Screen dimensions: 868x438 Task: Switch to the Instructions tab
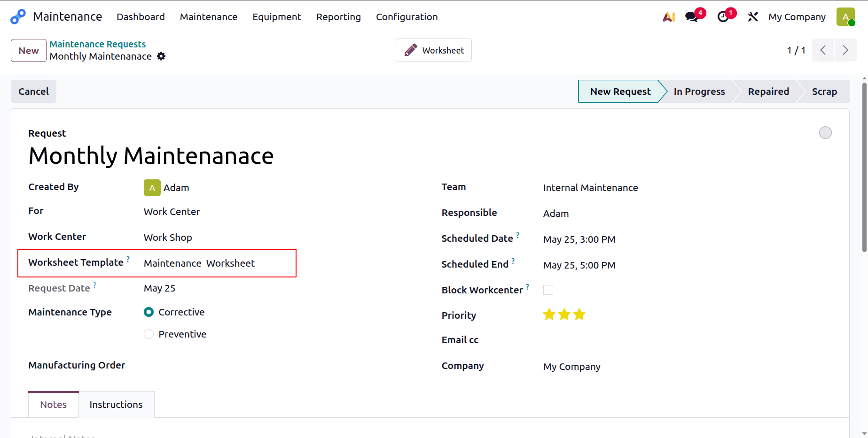116,405
